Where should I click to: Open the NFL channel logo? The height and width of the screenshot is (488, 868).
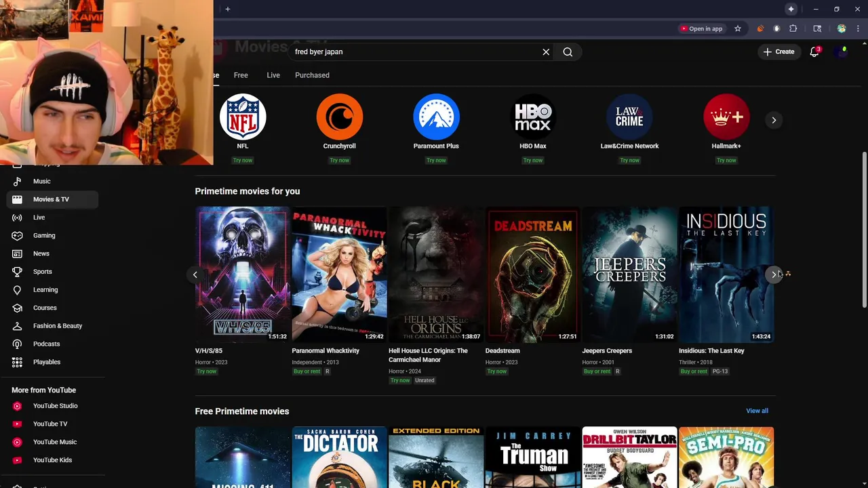pyautogui.click(x=243, y=117)
